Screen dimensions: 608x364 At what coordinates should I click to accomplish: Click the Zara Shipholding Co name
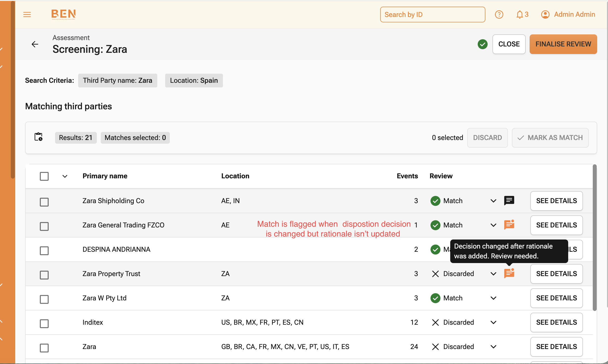(x=113, y=201)
